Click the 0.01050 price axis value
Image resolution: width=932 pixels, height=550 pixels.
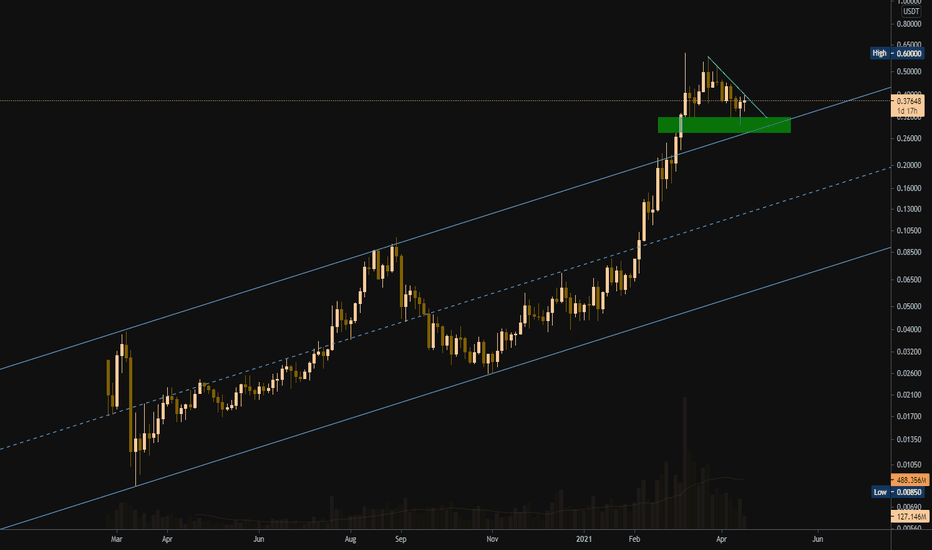(909, 465)
